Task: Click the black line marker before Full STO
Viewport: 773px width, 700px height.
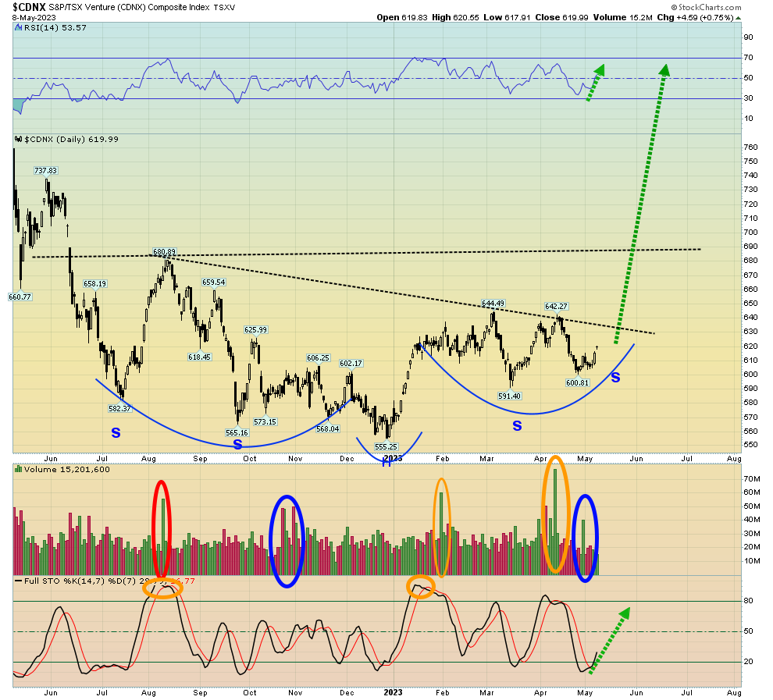Action: coord(19,581)
